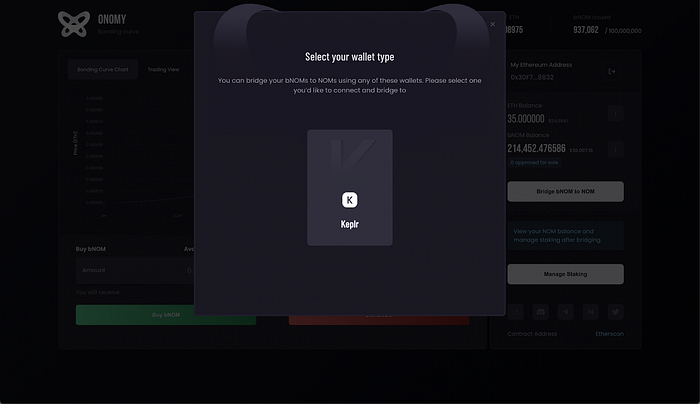The image size is (700, 404).
Task: Click the 937,062 bNOM issued value
Action: pos(586,30)
